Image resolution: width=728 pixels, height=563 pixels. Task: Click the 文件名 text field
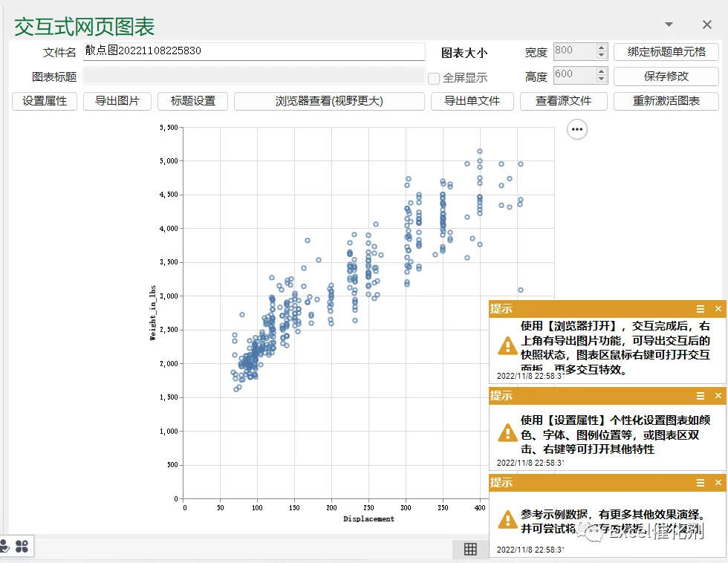(x=254, y=51)
